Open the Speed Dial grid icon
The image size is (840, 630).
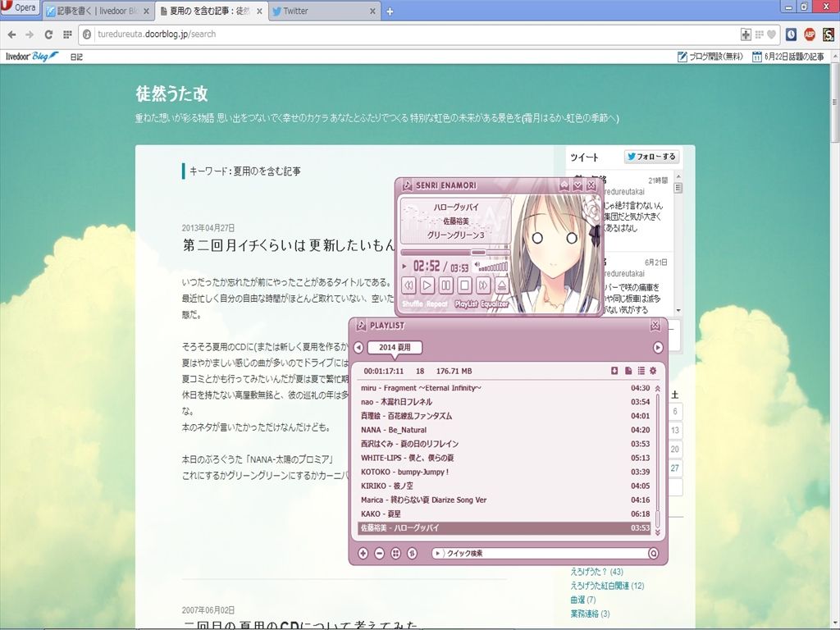click(67, 34)
